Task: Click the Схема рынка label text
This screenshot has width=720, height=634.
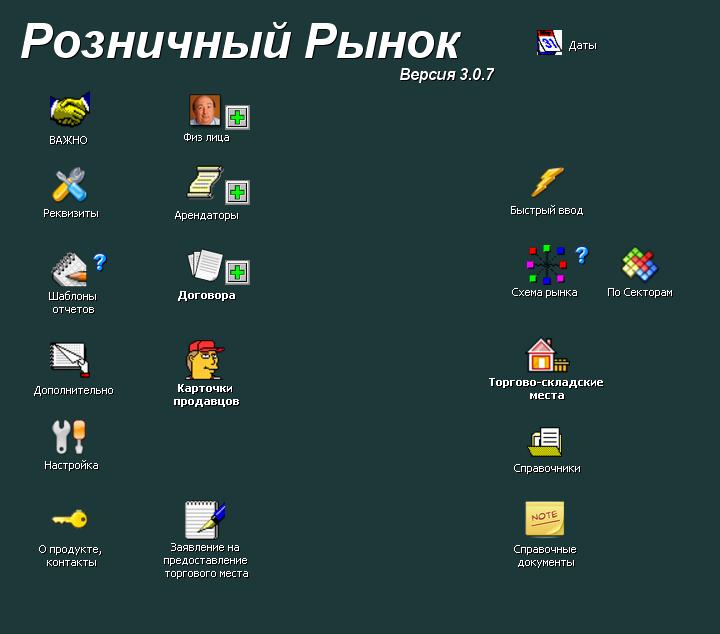Action: (544, 292)
